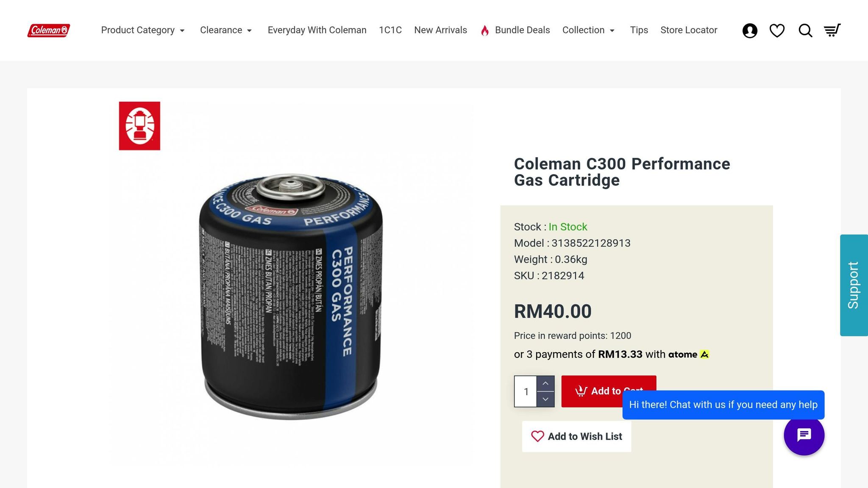The height and width of the screenshot is (488, 868).
Task: Click the heart icon in Add to Wish List
Action: tap(537, 436)
